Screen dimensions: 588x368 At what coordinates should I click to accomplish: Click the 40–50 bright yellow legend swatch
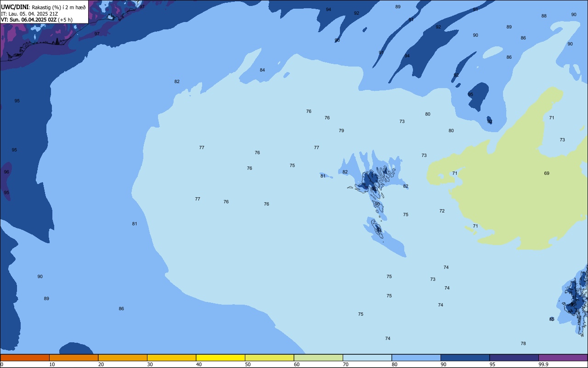pyautogui.click(x=220, y=357)
